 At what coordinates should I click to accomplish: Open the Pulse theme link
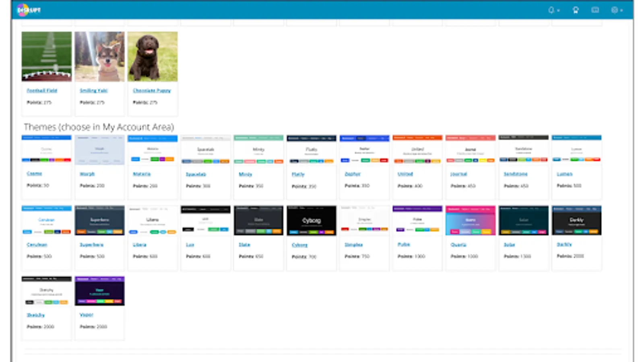coord(404,245)
